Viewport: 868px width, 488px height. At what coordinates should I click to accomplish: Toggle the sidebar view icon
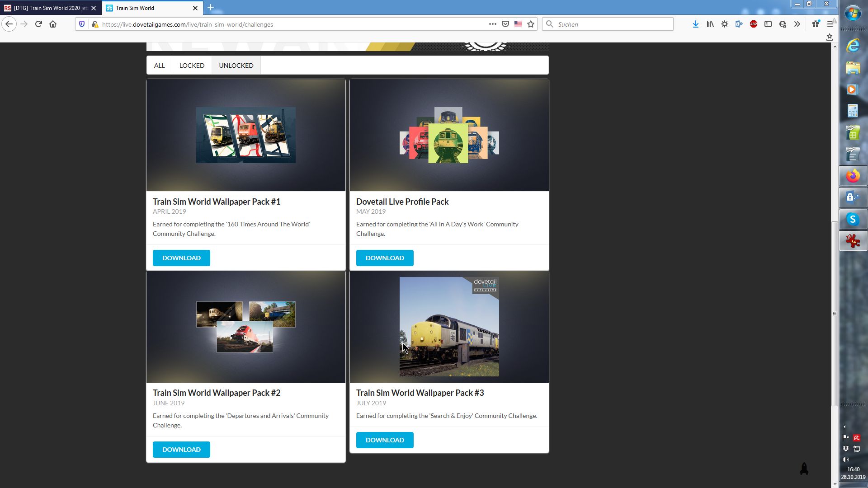(768, 24)
